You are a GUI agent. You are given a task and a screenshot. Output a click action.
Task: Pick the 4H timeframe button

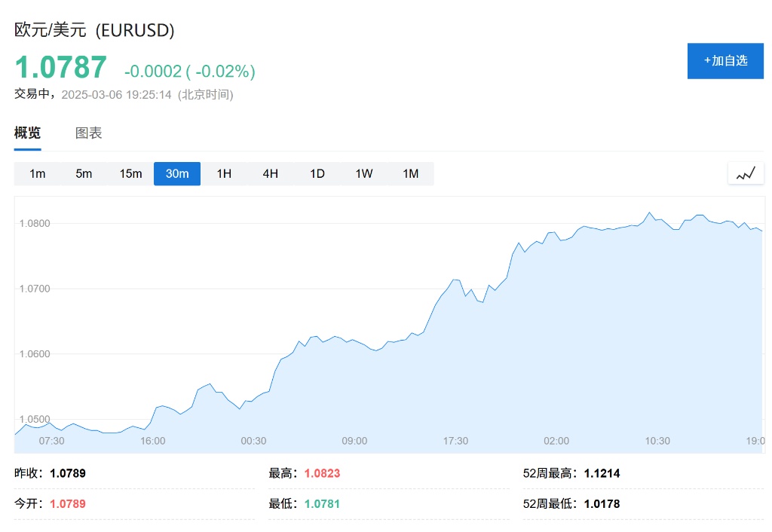(x=271, y=174)
